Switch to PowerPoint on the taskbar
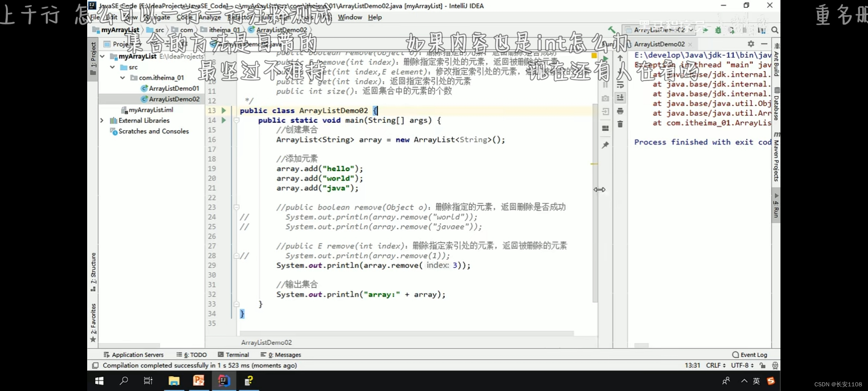 [x=199, y=381]
